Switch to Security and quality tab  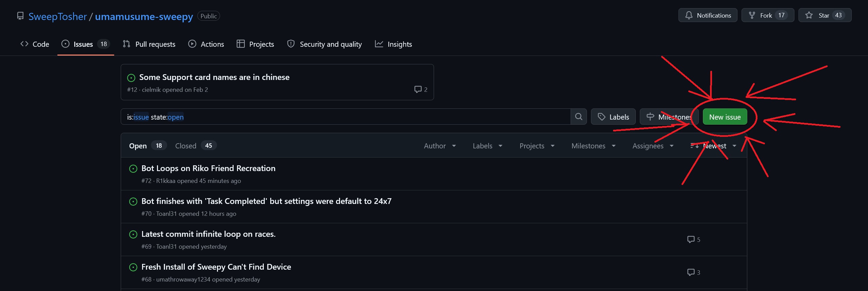click(324, 44)
